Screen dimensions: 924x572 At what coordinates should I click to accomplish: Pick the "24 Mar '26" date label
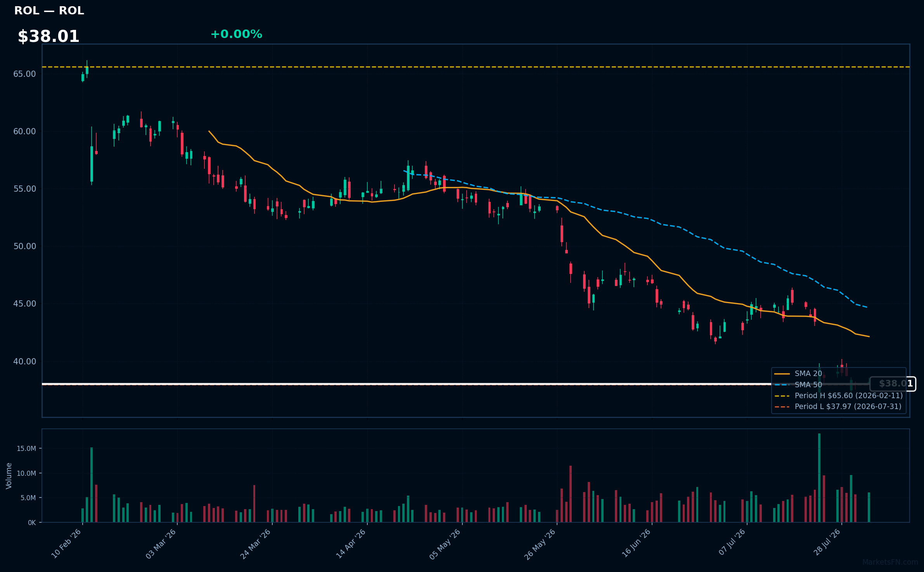pyautogui.click(x=256, y=544)
